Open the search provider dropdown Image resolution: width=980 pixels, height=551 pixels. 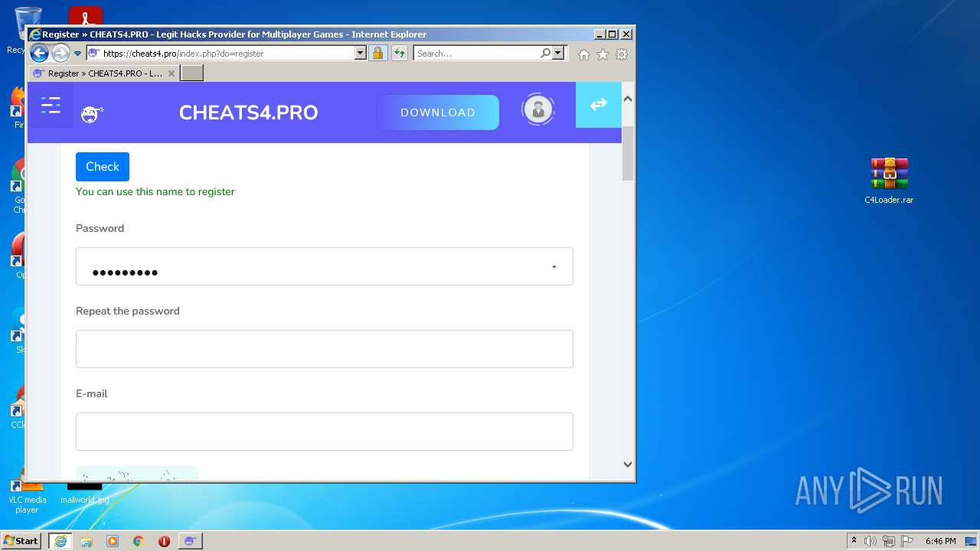click(558, 54)
